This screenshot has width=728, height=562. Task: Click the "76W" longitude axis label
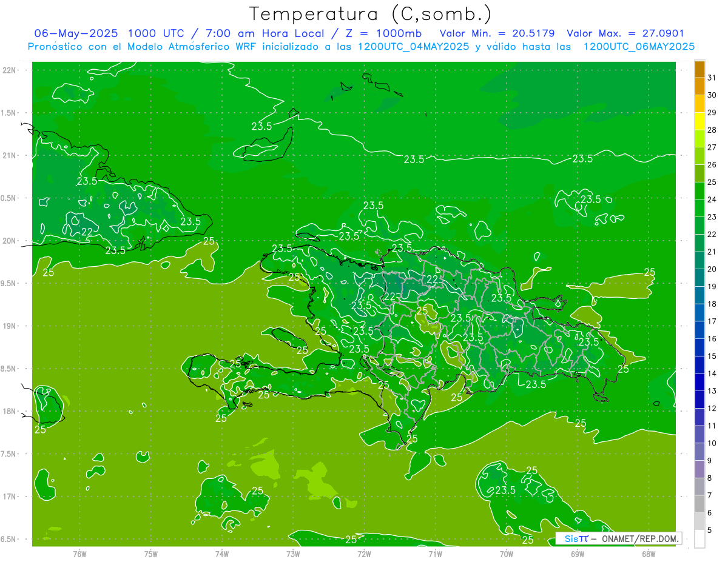tap(79, 554)
